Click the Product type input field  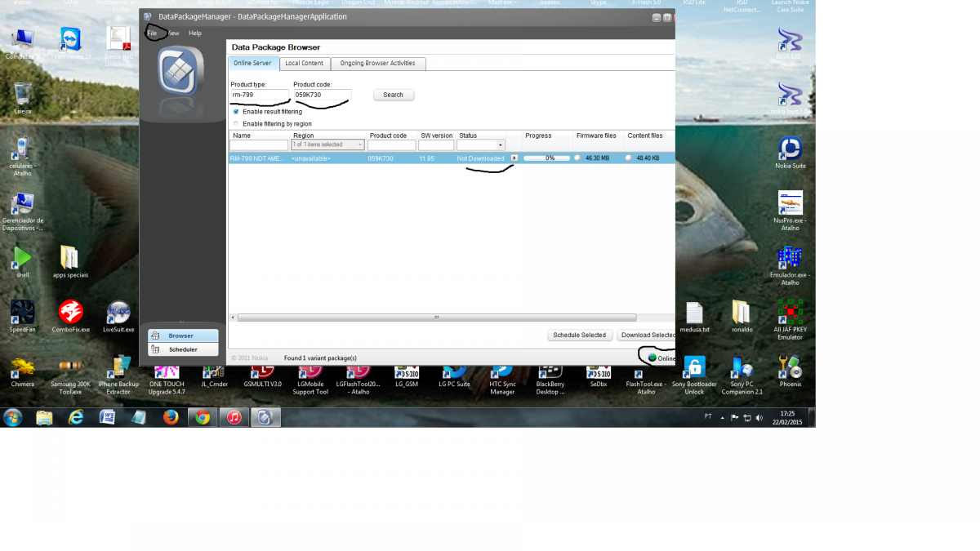coord(260,95)
